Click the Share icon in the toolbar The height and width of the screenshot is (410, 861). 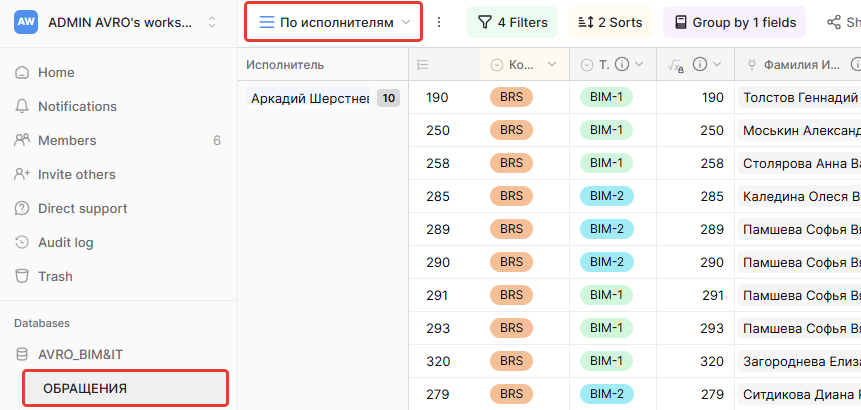[834, 22]
